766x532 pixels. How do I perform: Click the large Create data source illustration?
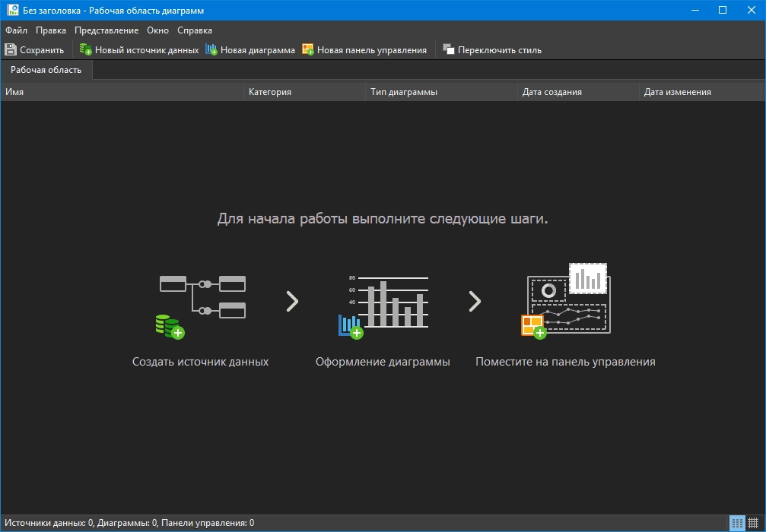(x=201, y=306)
